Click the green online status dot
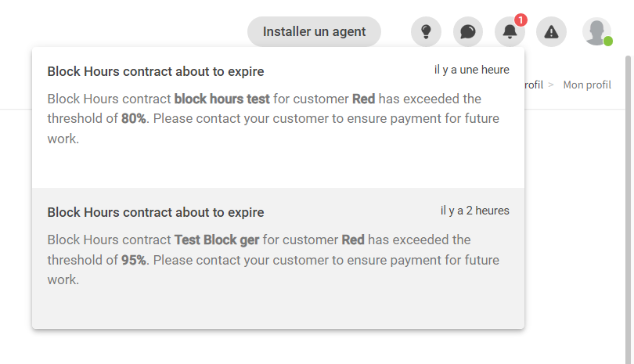 tap(608, 41)
